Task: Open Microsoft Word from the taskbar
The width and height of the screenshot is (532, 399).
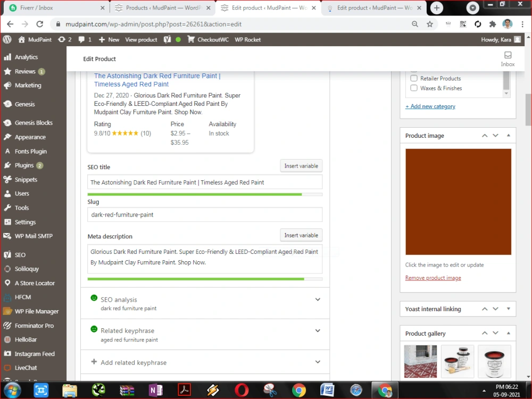Action: click(x=327, y=390)
